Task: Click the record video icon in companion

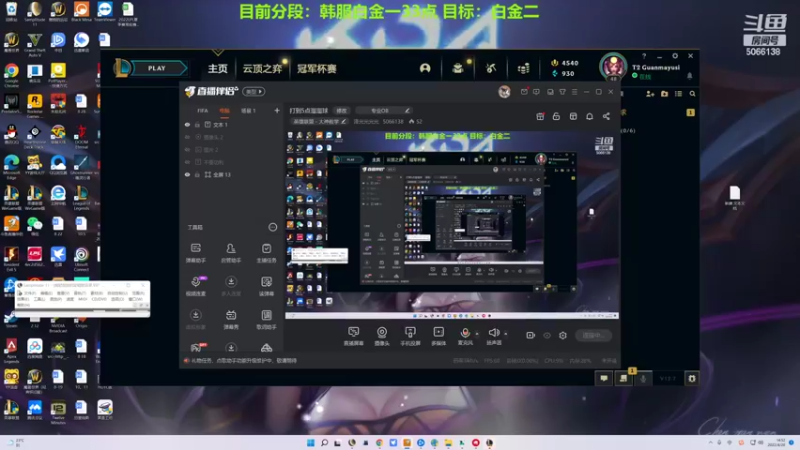Action: [531, 335]
